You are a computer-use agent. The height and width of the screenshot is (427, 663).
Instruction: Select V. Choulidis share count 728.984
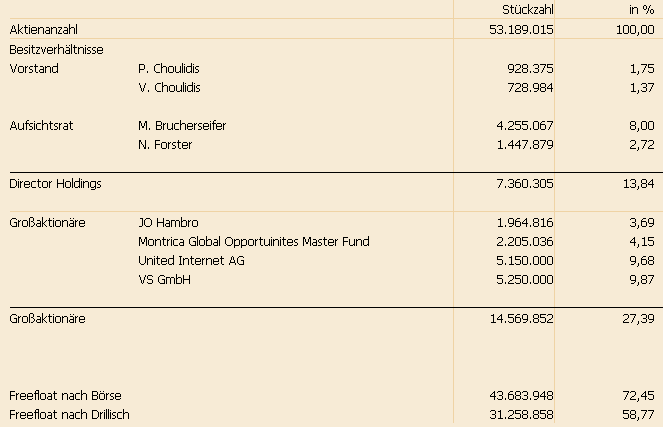tap(530, 88)
